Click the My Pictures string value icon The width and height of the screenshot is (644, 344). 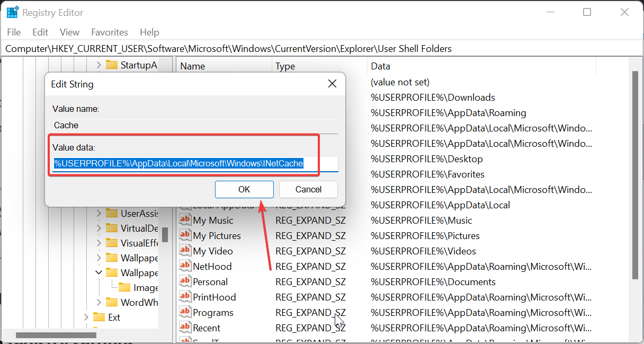pos(185,235)
